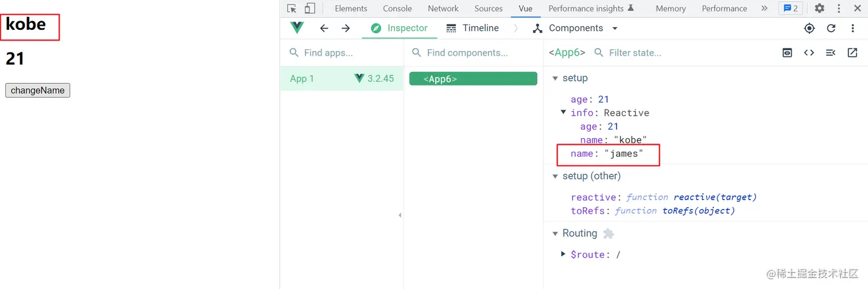Collapse the setup (other) section
Screen dimensions: 868x289
tap(555, 176)
